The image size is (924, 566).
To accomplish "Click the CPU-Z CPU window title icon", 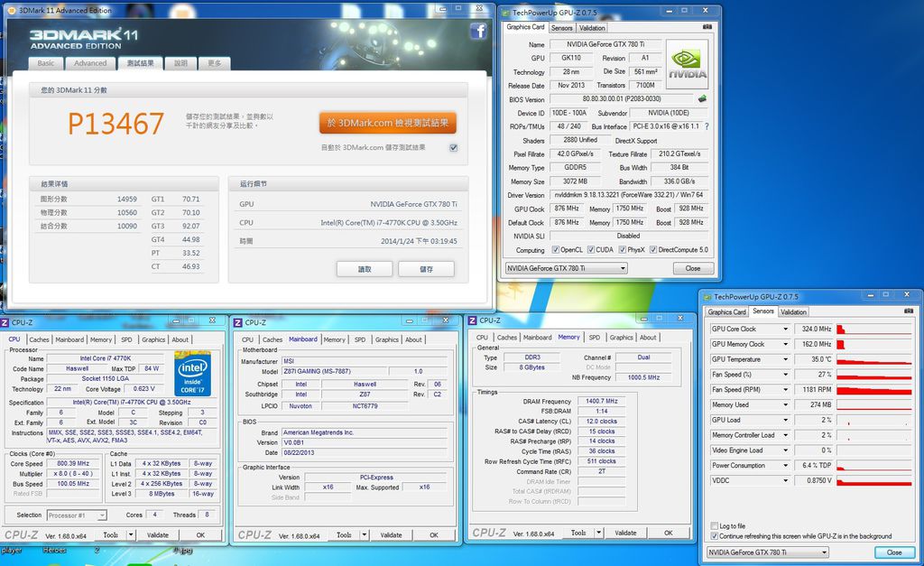I will click(x=5, y=322).
